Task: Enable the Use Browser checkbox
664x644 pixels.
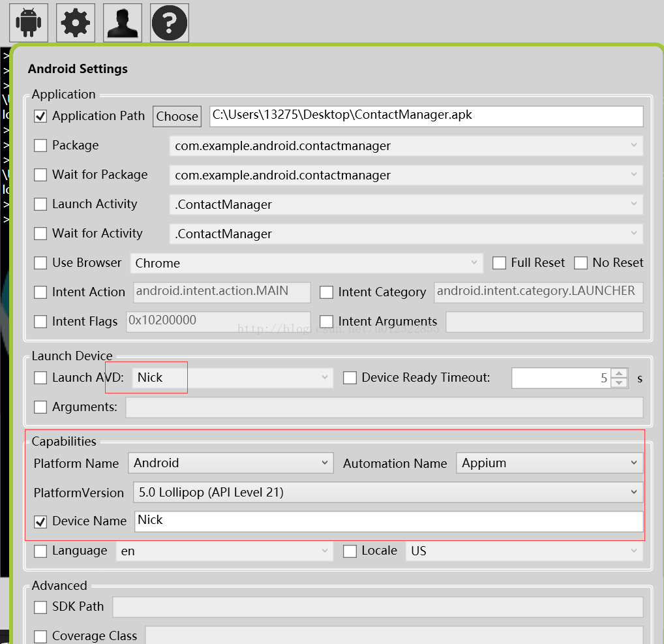Action: pyautogui.click(x=40, y=263)
